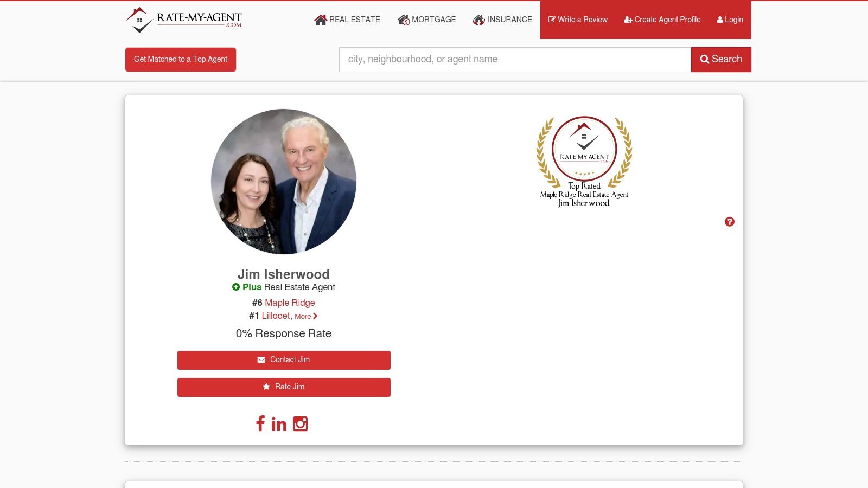Open the Insurance menu item
This screenshot has width=868, height=488.
click(502, 20)
